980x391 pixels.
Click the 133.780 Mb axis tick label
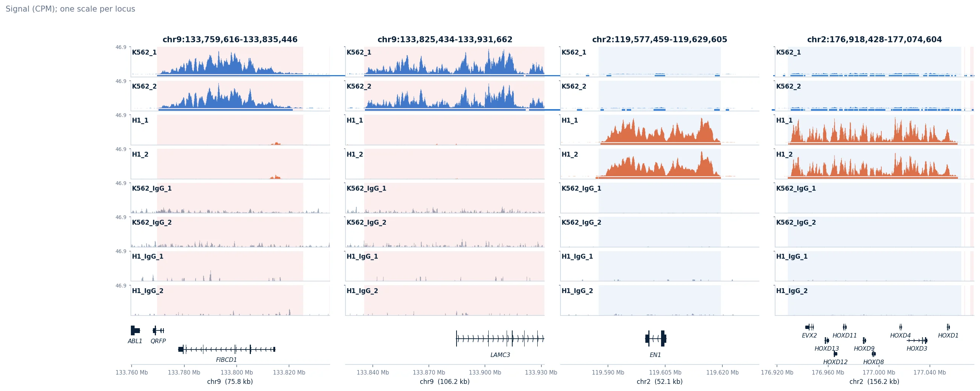pyautogui.click(x=184, y=373)
